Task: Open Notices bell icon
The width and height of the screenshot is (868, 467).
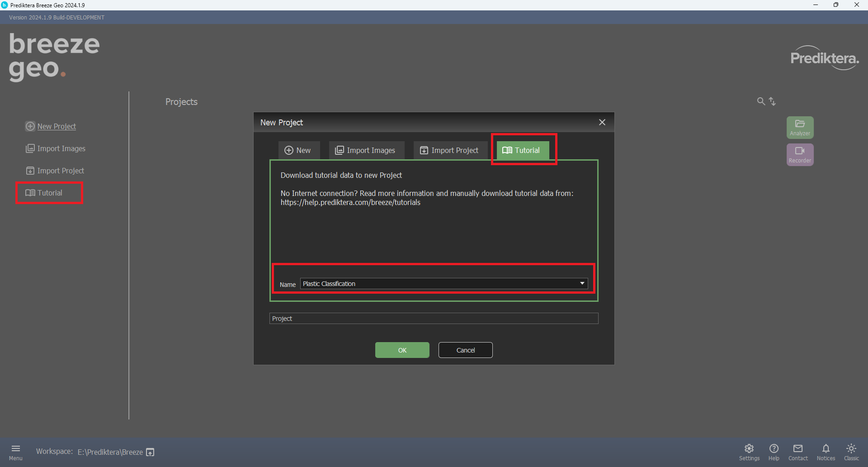Action: tap(826, 452)
